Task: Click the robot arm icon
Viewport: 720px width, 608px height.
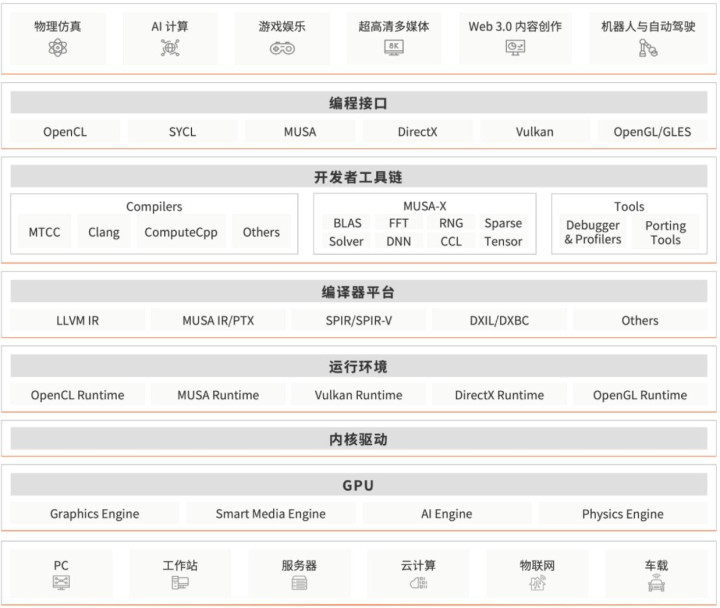Action: pyautogui.click(x=648, y=48)
